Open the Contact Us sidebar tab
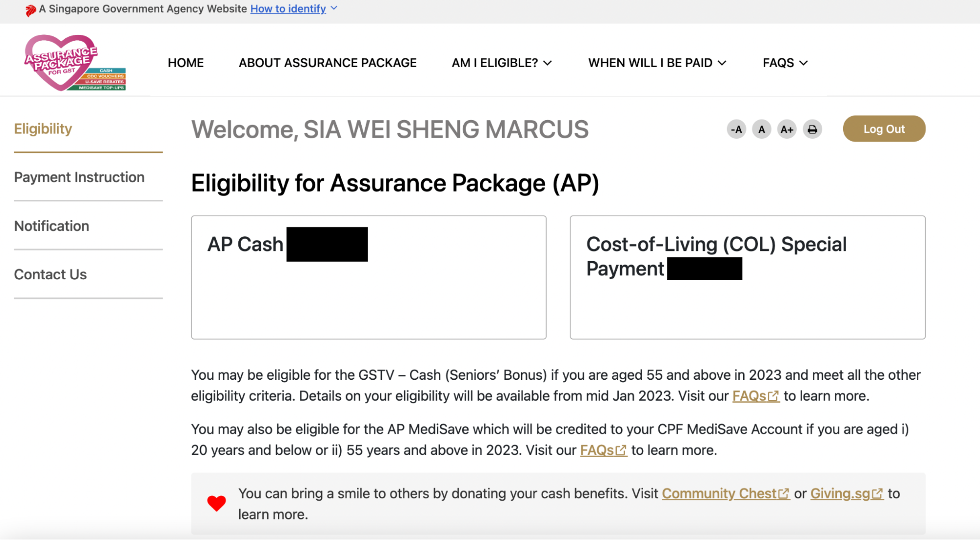The width and height of the screenshot is (980, 540). (x=50, y=274)
